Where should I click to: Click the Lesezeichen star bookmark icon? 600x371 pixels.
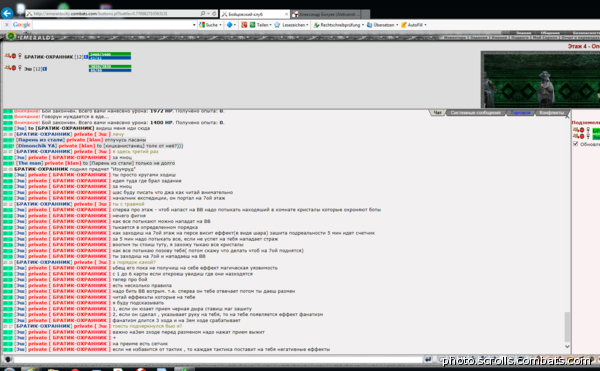(x=277, y=25)
